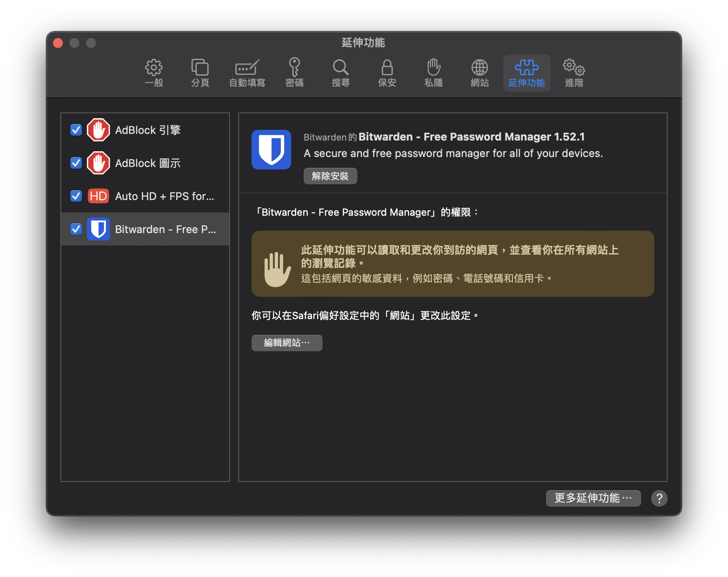Open 更多延伸功能⋯ to get more extensions
Viewport: 728px width, 577px height.
pos(593,498)
